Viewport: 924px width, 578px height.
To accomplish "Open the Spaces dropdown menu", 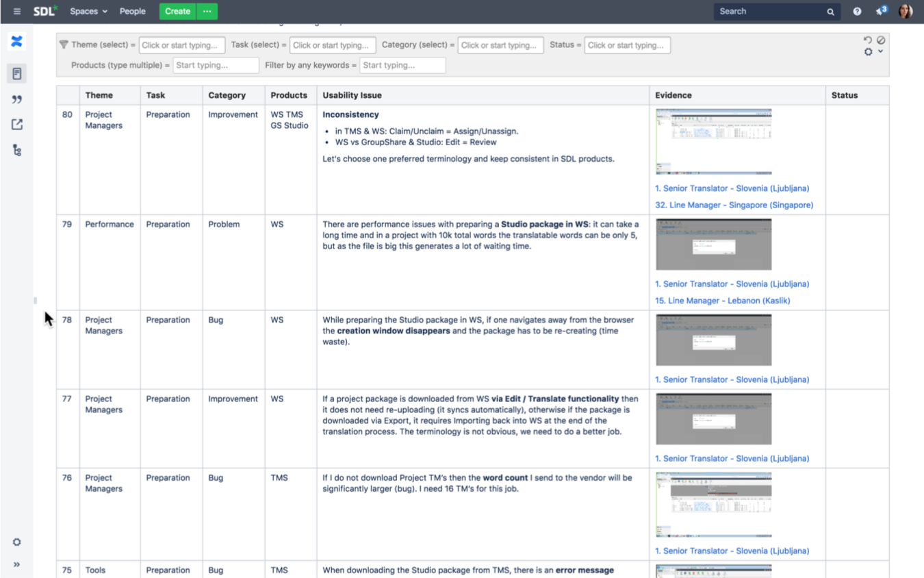I will click(88, 12).
